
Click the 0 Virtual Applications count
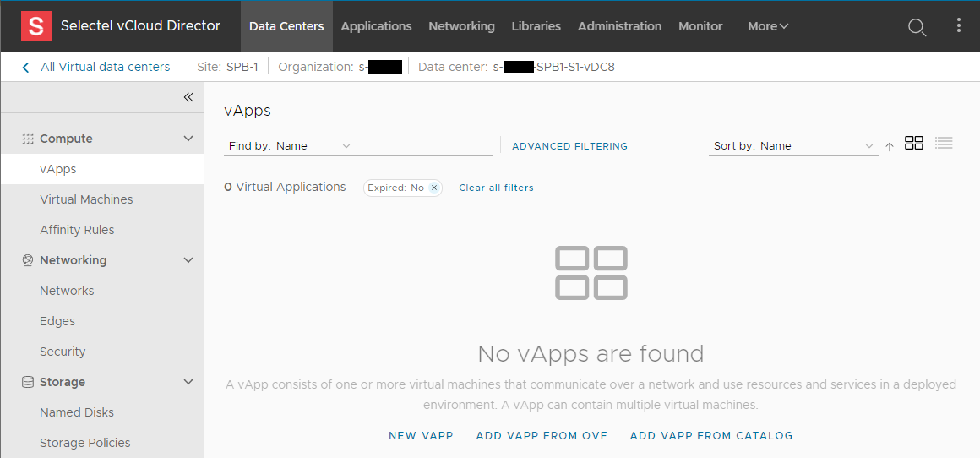[x=285, y=187]
